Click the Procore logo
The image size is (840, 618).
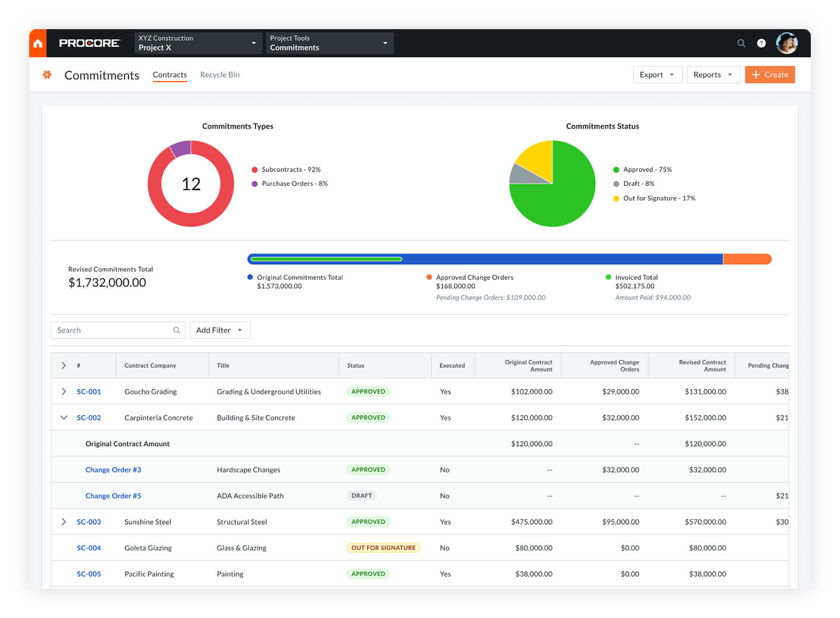(89, 43)
